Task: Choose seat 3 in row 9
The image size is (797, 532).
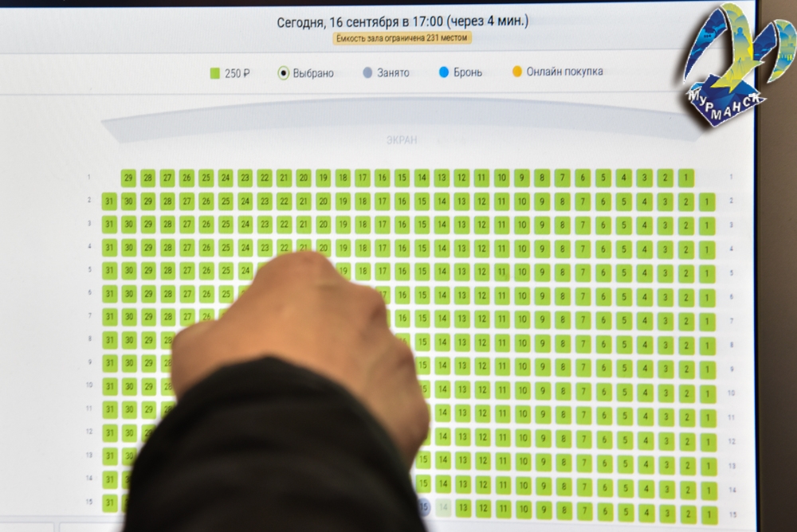Action: pos(665,369)
